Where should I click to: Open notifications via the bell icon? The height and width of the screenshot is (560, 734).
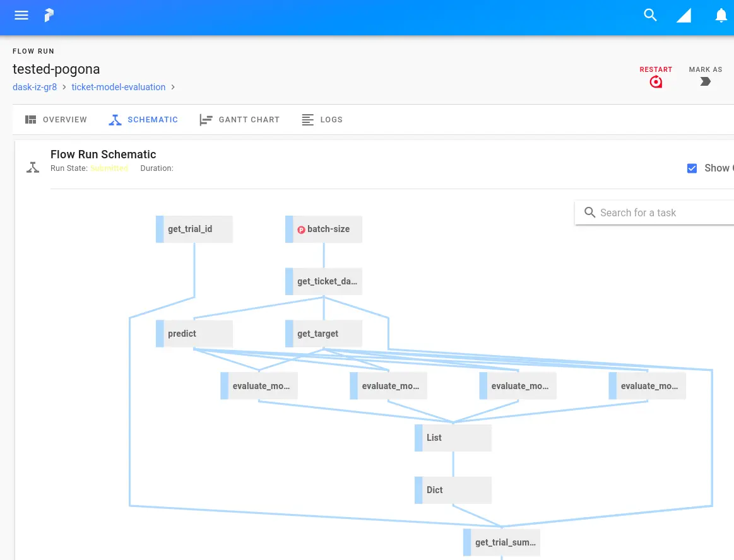[721, 15]
